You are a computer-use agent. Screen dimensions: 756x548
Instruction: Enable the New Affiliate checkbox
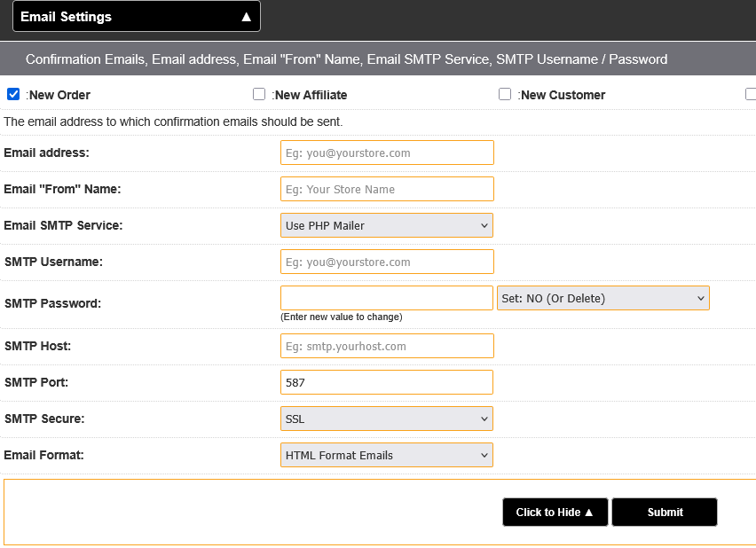tap(259, 94)
